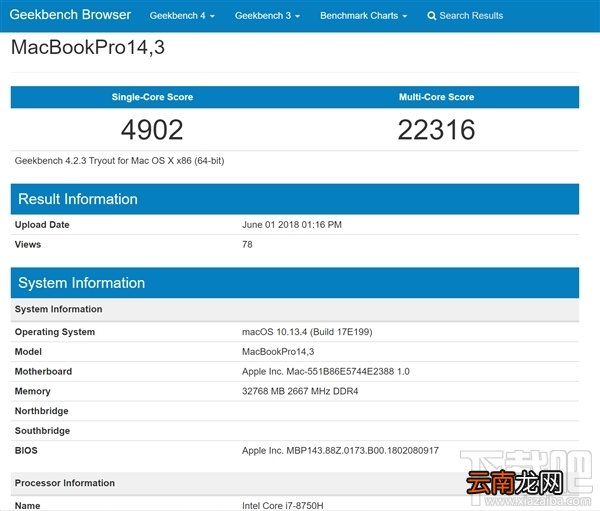The height and width of the screenshot is (511, 600).
Task: Click the Result Information section header
Action: (295, 199)
